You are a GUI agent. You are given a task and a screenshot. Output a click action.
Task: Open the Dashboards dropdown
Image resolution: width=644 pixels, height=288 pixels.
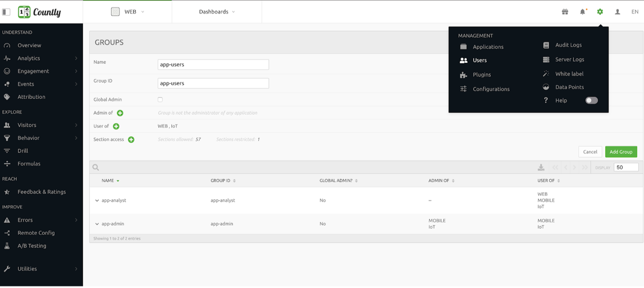point(217,12)
